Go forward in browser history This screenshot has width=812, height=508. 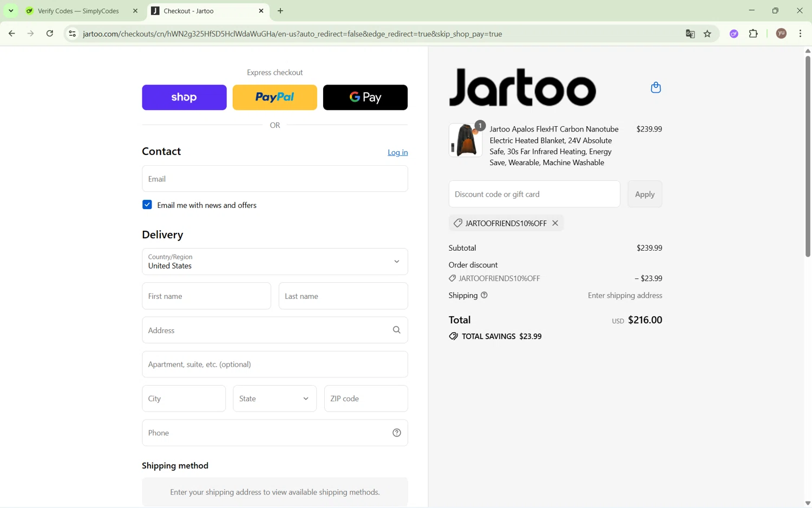[x=31, y=34]
